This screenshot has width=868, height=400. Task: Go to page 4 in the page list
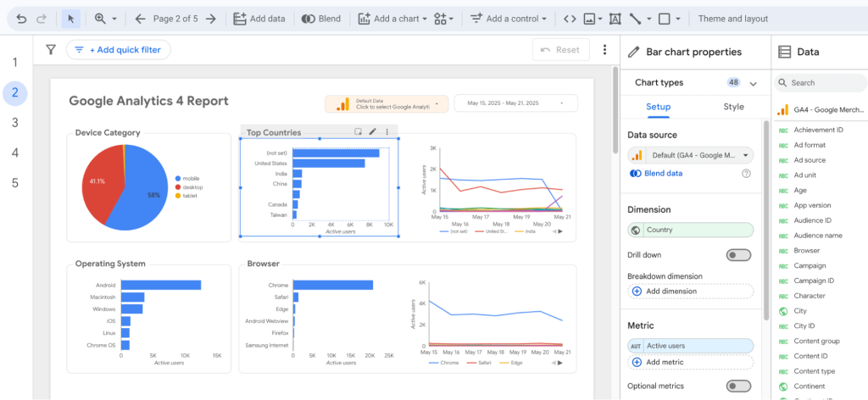click(15, 153)
